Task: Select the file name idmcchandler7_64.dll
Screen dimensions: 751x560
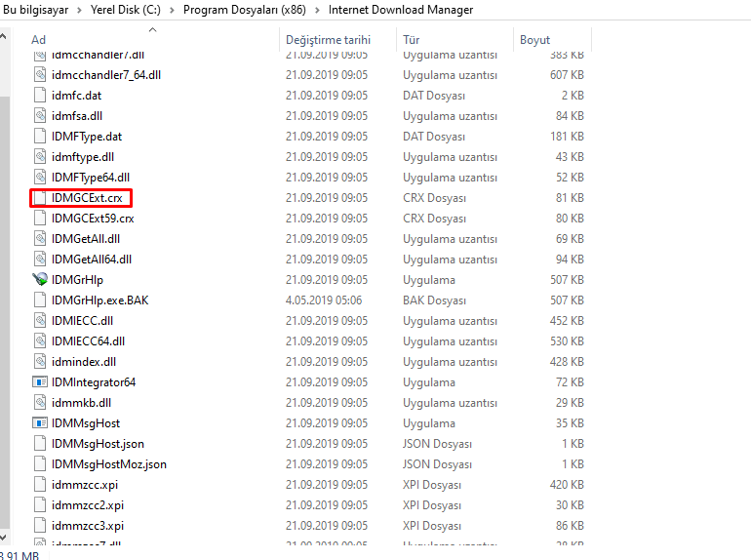Action: pos(106,75)
